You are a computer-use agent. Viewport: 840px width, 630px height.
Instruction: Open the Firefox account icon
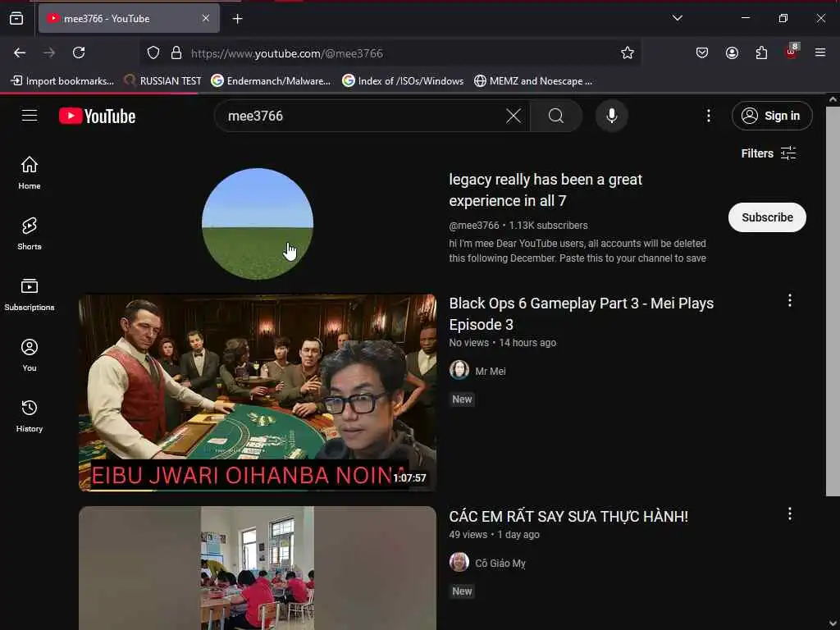coord(732,52)
